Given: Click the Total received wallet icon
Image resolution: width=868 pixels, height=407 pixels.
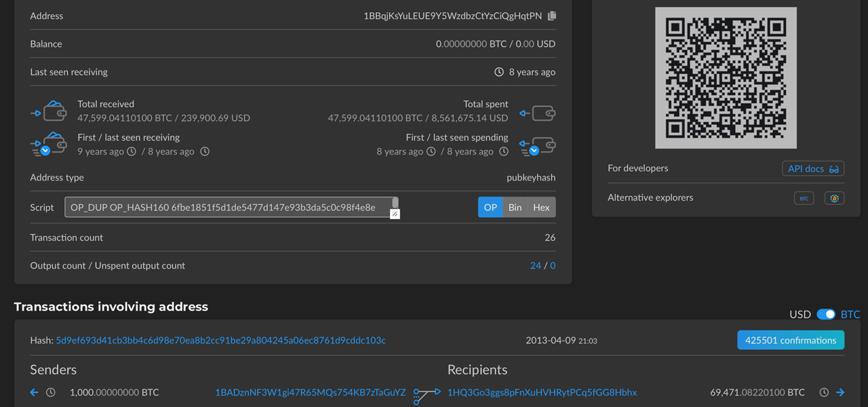Looking at the screenshot, I should coord(50,111).
